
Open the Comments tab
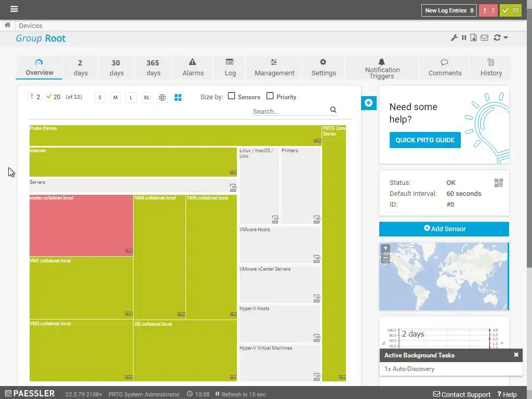pos(445,68)
